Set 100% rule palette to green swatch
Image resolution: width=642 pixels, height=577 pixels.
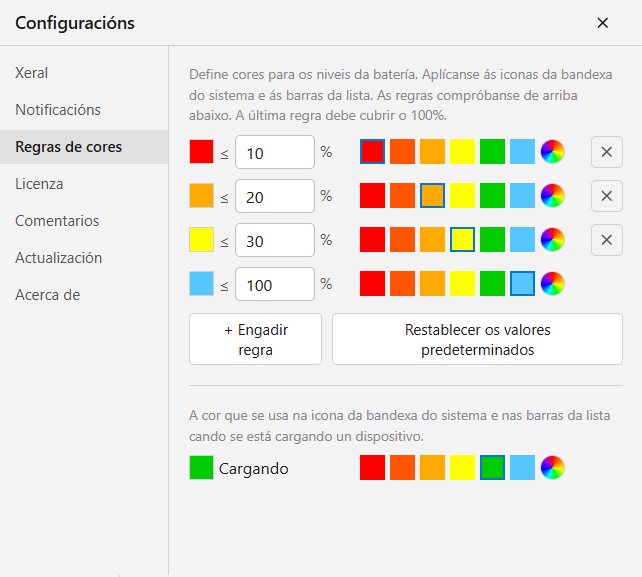(493, 283)
